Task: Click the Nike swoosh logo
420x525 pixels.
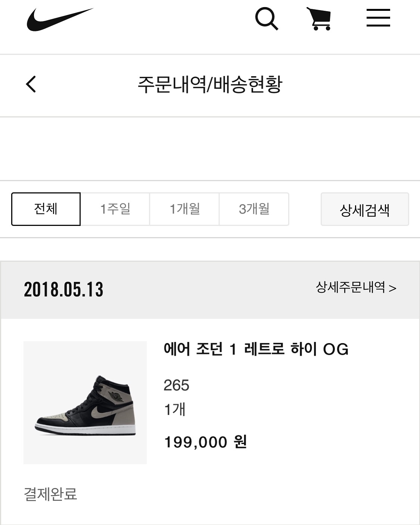Action: coord(60,19)
